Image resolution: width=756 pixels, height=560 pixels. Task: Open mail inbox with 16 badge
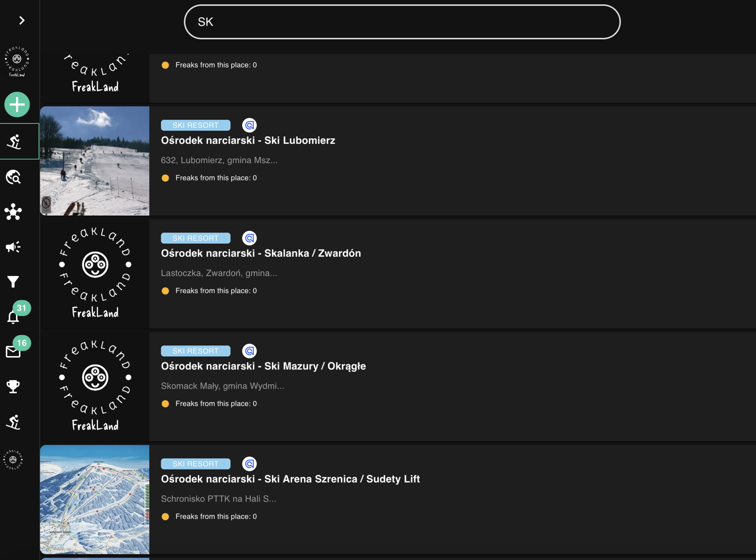[x=13, y=351]
